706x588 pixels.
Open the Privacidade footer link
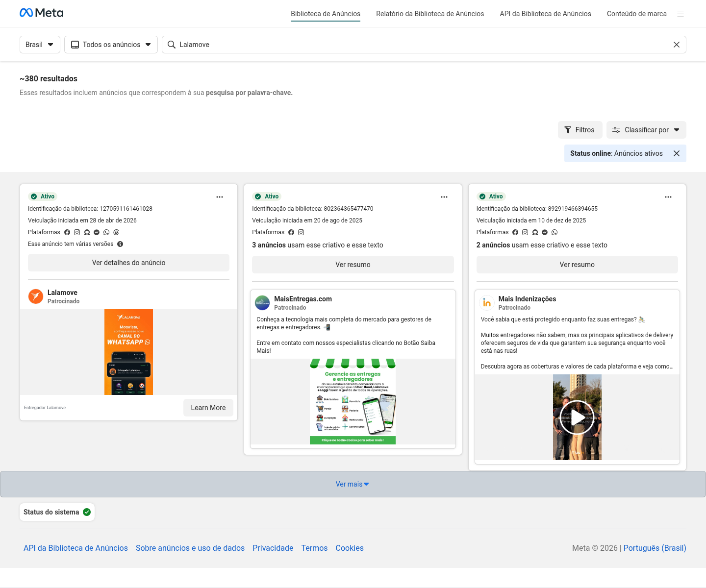pos(273,548)
